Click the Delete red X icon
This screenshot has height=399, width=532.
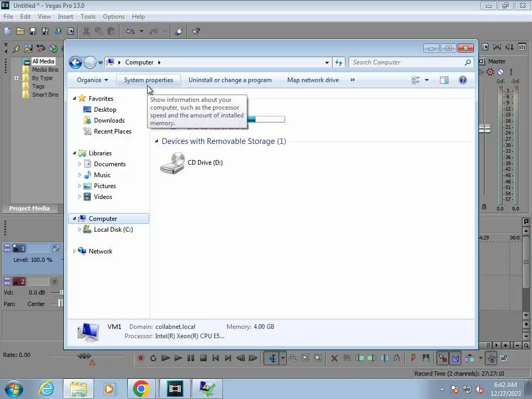click(x=334, y=358)
